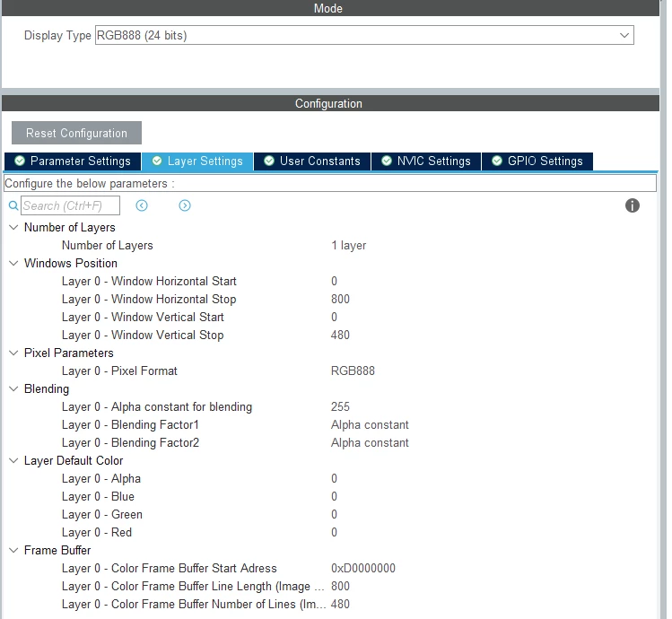Collapse the Layer Default Color section
The width and height of the screenshot is (672, 619).
pos(13,460)
